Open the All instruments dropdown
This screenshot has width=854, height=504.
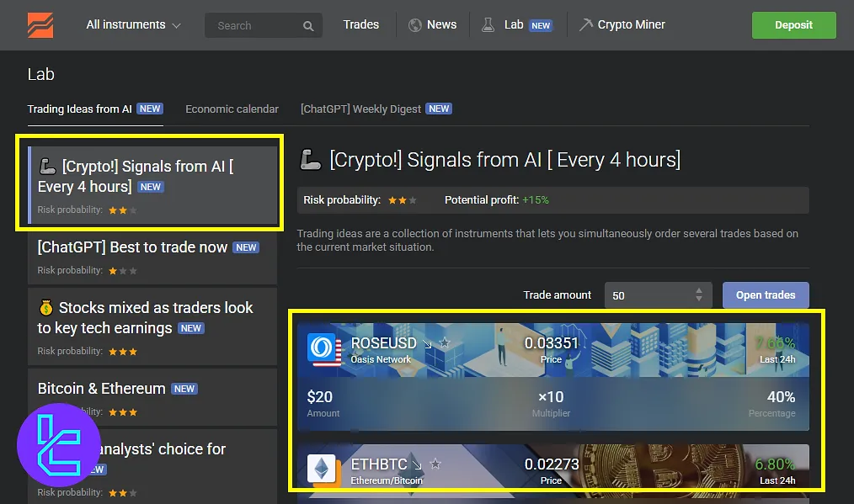[x=133, y=25]
